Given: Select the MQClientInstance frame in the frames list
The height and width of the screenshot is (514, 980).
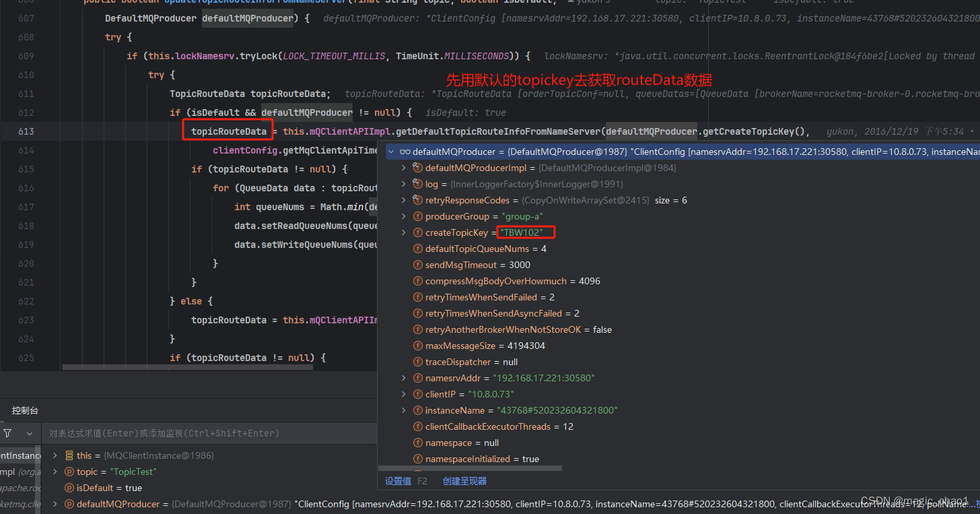Looking at the screenshot, I should click(x=21, y=455).
